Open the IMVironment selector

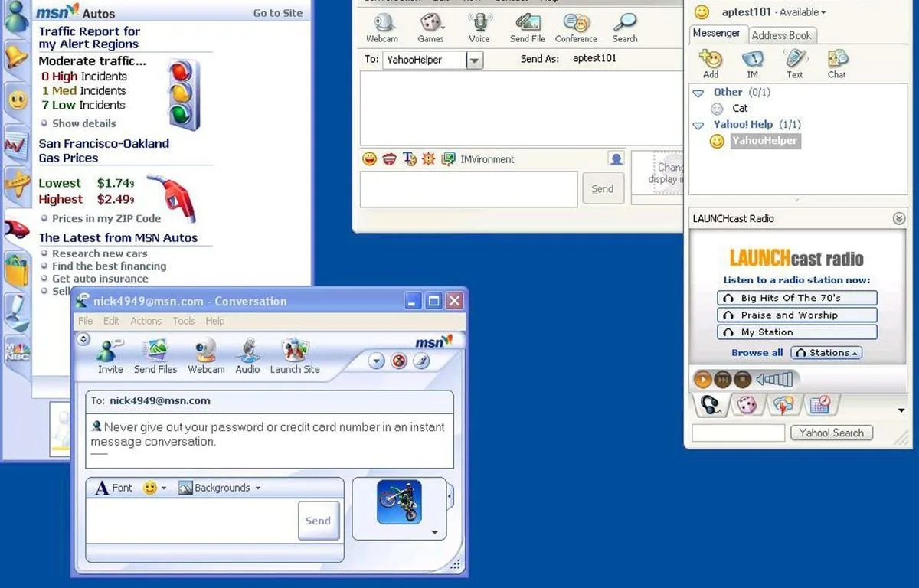pyautogui.click(x=479, y=159)
